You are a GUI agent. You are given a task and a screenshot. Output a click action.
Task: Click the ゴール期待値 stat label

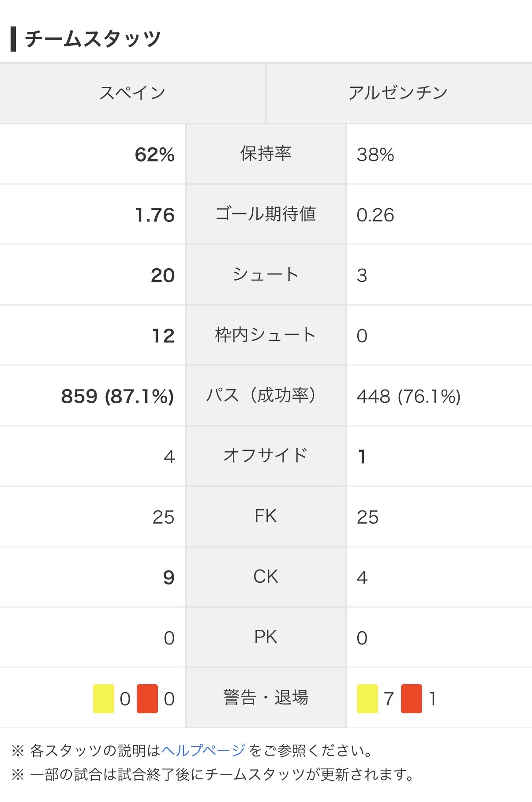[x=266, y=214]
